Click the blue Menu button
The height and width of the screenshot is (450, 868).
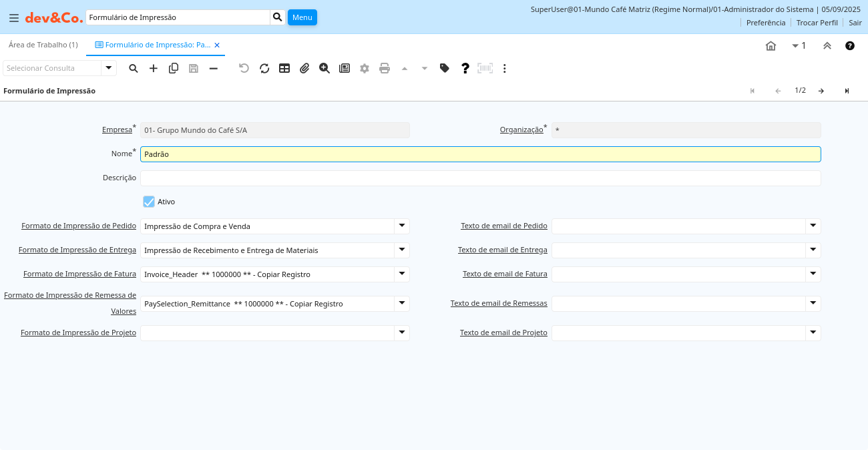(x=302, y=17)
